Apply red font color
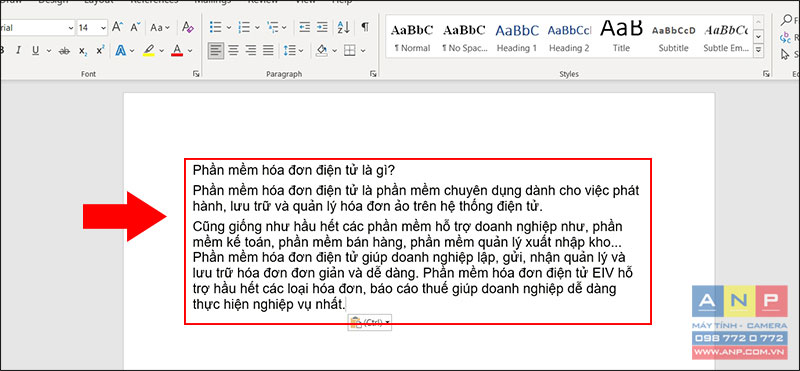The height and width of the screenshot is (371, 800). point(177,51)
